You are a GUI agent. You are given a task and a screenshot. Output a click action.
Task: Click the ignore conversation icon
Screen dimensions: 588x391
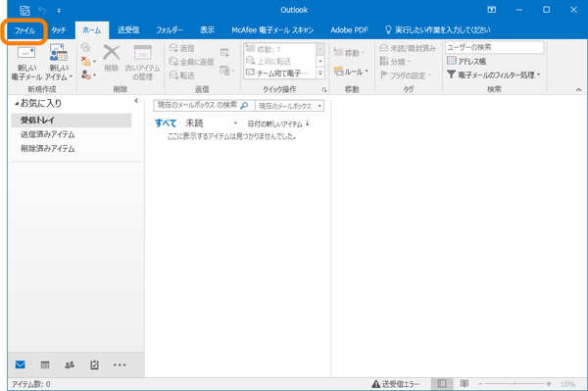click(x=86, y=48)
